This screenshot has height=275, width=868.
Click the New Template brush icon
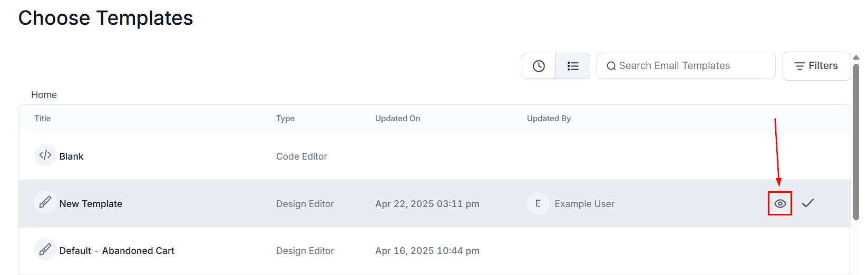[x=45, y=202]
